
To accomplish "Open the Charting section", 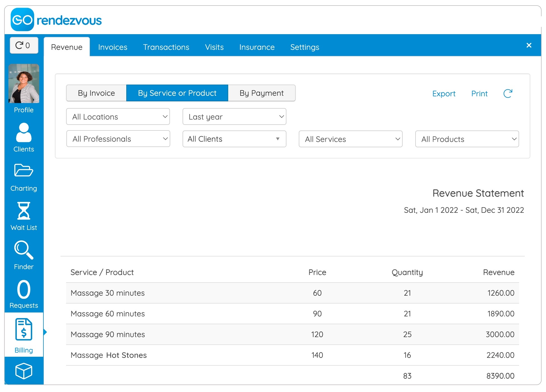I will pos(23,177).
